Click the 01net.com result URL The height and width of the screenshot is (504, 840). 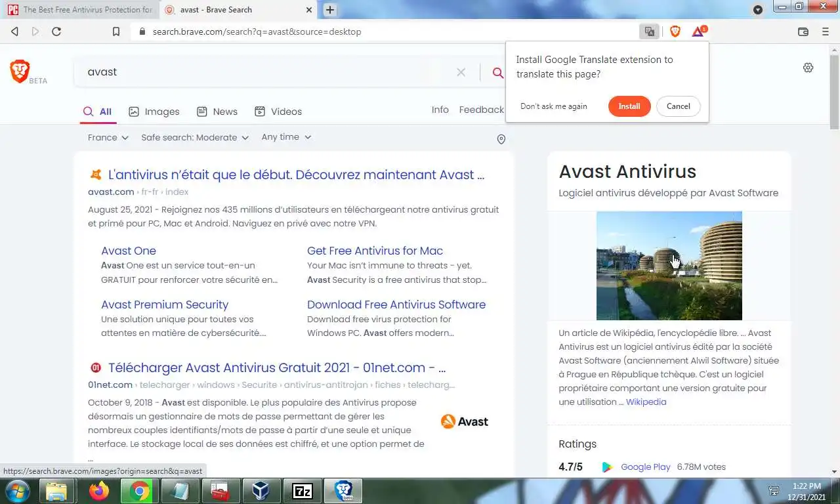coord(271,385)
